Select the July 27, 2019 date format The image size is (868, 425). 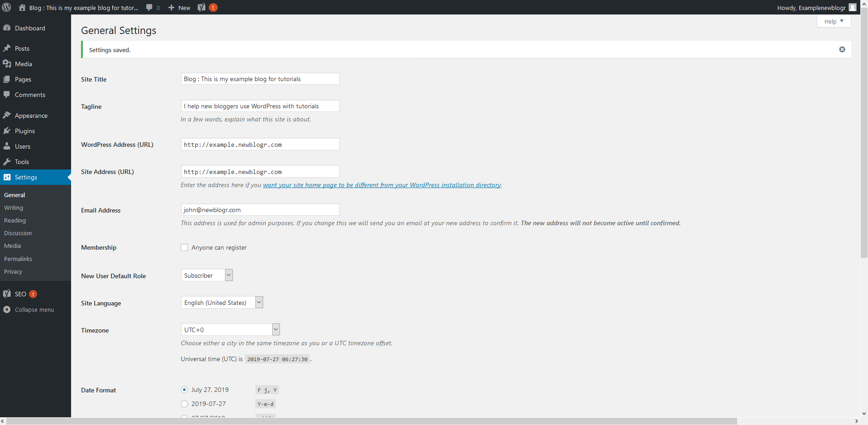point(184,390)
